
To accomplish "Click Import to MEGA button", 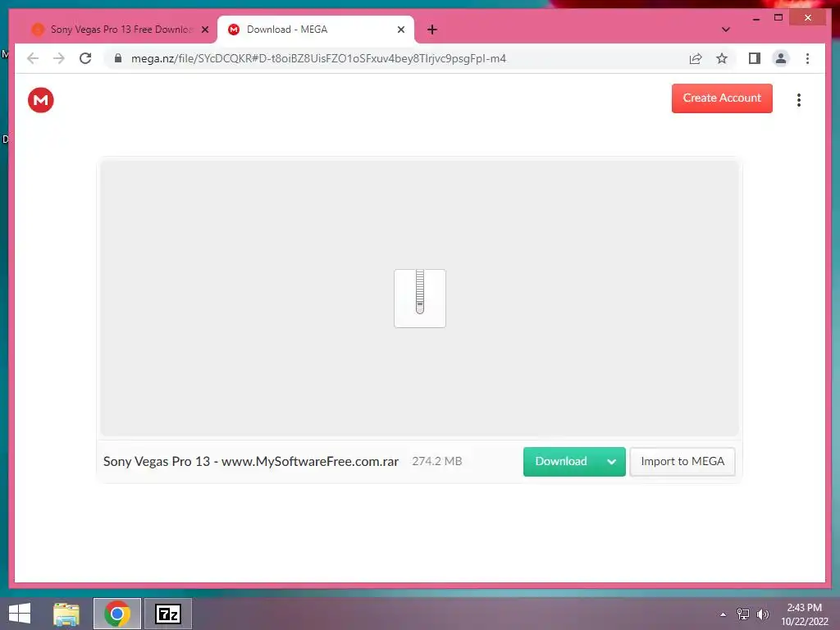I will coord(682,461).
